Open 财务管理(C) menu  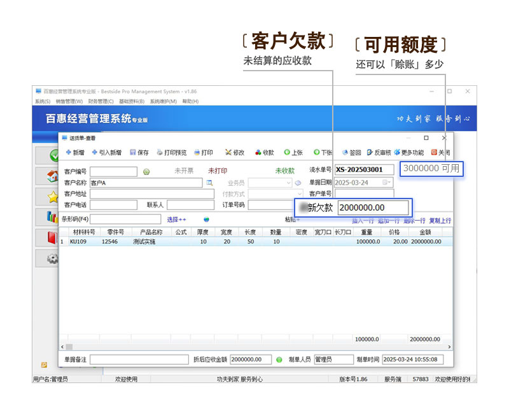point(101,101)
